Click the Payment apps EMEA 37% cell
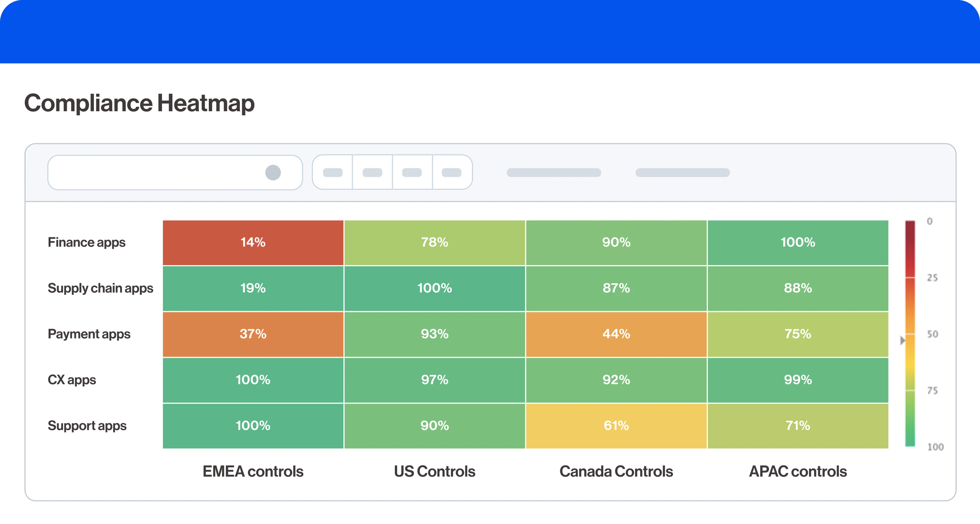Screen dimensions: 980x524 tap(253, 334)
